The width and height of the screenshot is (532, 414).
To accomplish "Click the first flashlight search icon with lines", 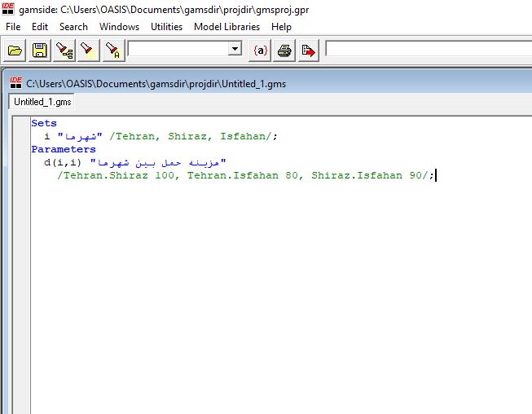I will (x=64, y=51).
